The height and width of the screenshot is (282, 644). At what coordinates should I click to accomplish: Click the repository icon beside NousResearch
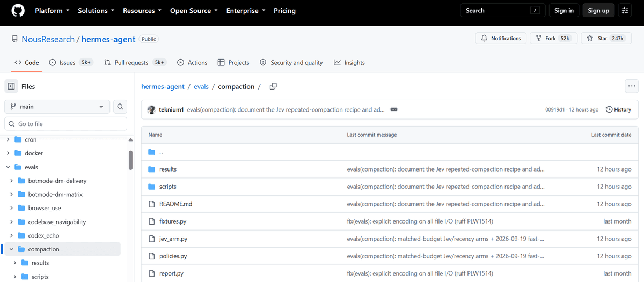(x=14, y=39)
